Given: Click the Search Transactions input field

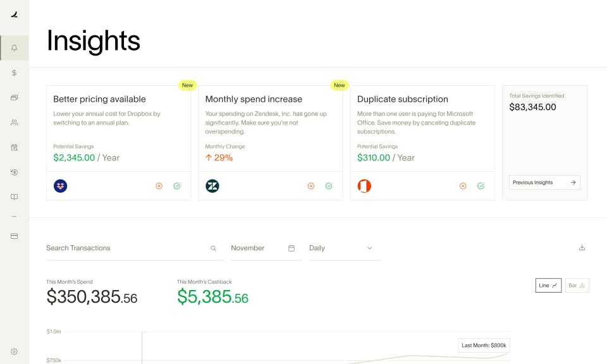Looking at the screenshot, I should click(114, 248).
